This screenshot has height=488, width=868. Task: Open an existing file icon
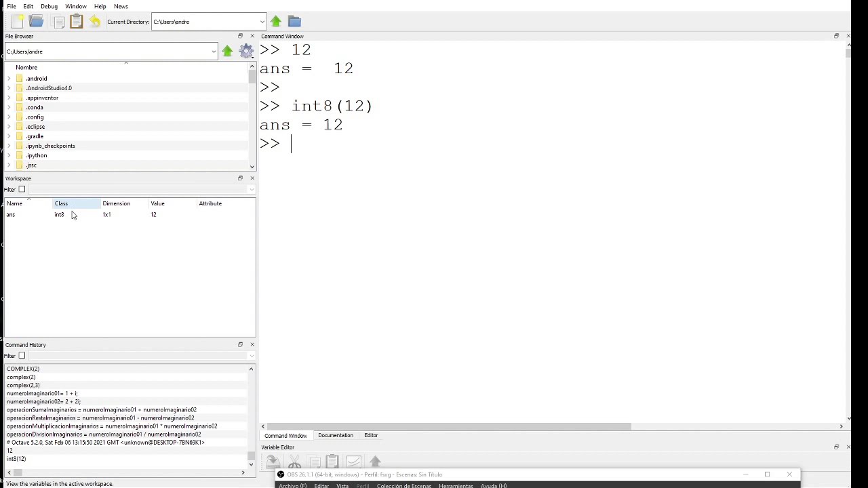coord(37,22)
